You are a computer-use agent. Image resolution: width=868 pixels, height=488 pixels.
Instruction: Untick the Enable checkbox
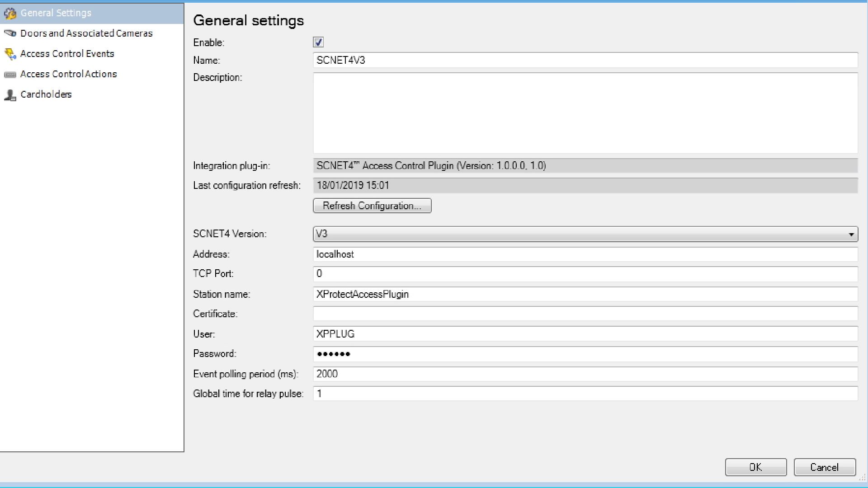tap(318, 42)
